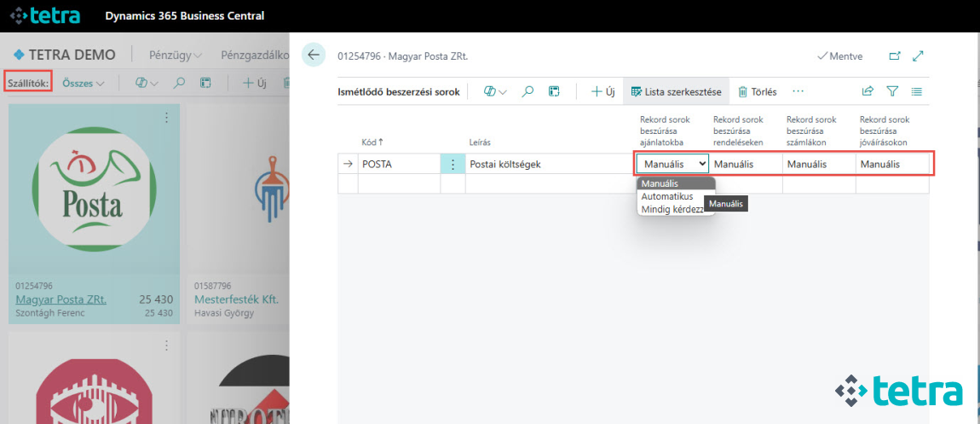
Task: Open the Pénzgazdálkodás menu in the background page
Action: (255, 55)
